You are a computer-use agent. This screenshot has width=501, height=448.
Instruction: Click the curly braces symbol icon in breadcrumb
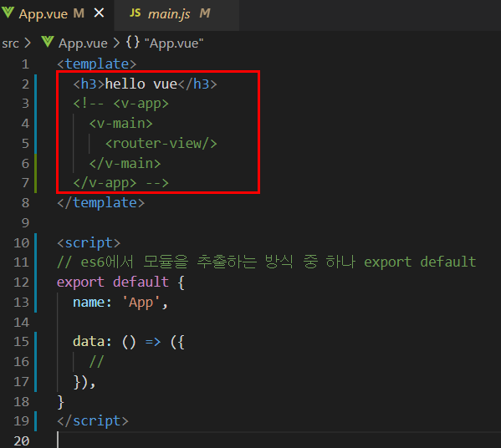[x=133, y=43]
